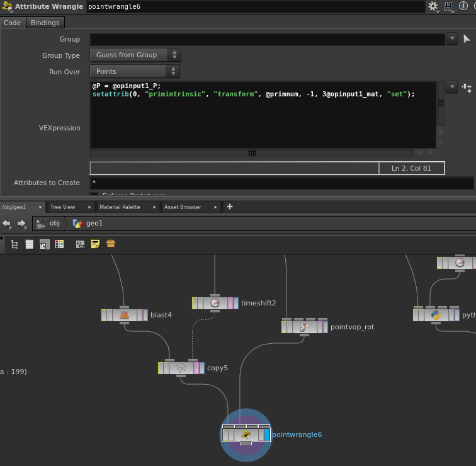Open the Run Over dropdown
Viewport: 476px width, 466px height.
135,71
